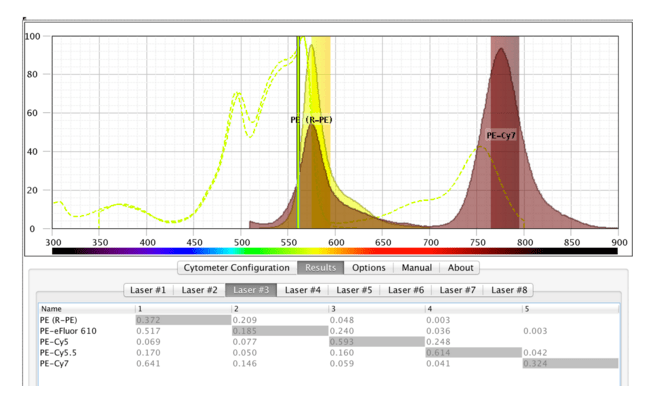Click column header 5 in results table

click(x=570, y=309)
